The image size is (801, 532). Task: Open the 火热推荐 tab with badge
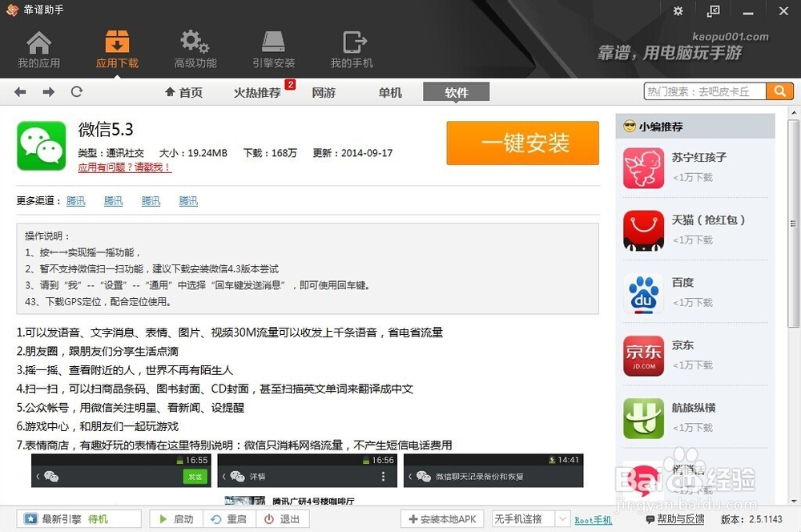(258, 92)
